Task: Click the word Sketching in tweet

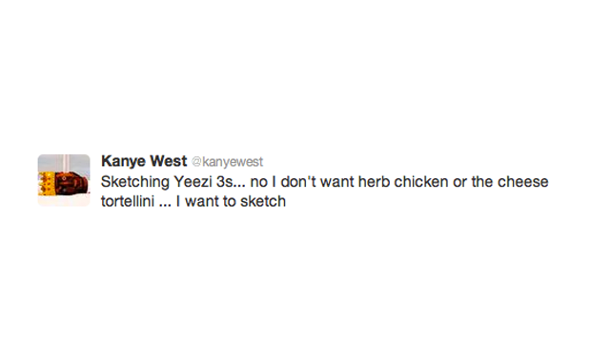Action: click(x=135, y=182)
